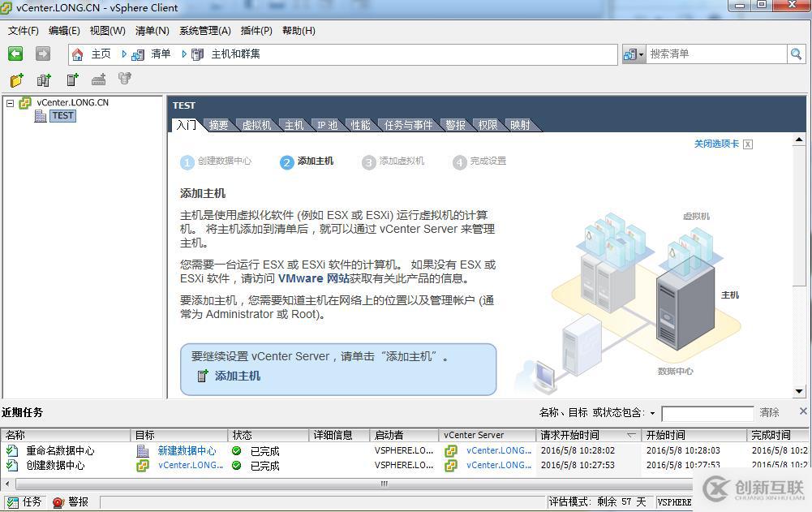Click the 警报 alarms icon in status bar
Screen dimensions: 812x512
[x=58, y=502]
